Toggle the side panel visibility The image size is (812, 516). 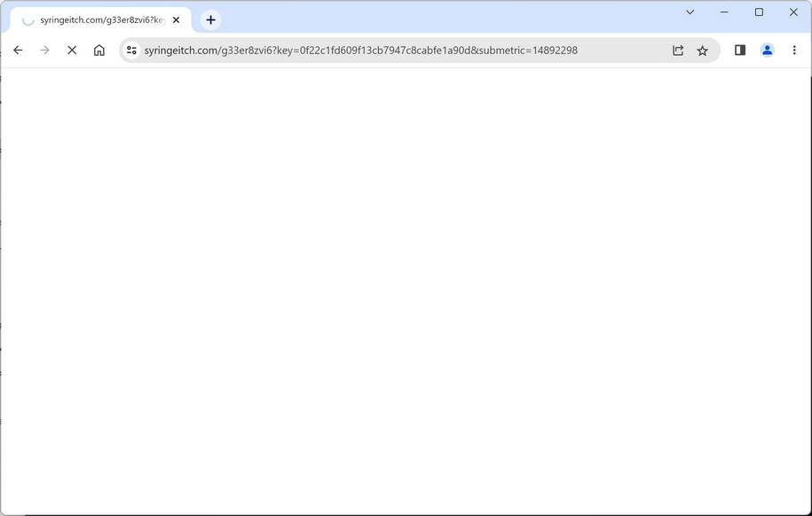point(739,50)
